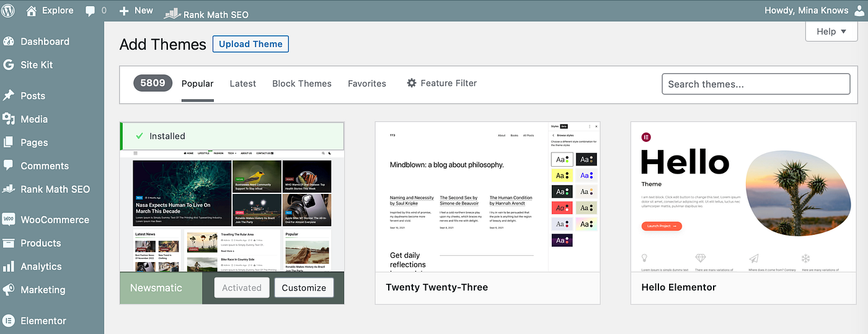The height and width of the screenshot is (334, 868).
Task: Click the Rank Math SEO sidebar icon
Action: (x=9, y=189)
